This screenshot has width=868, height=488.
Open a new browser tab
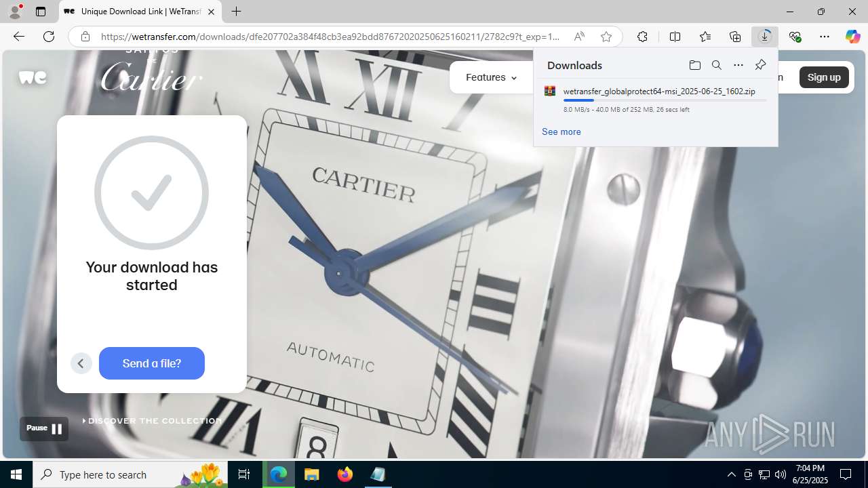[236, 12]
